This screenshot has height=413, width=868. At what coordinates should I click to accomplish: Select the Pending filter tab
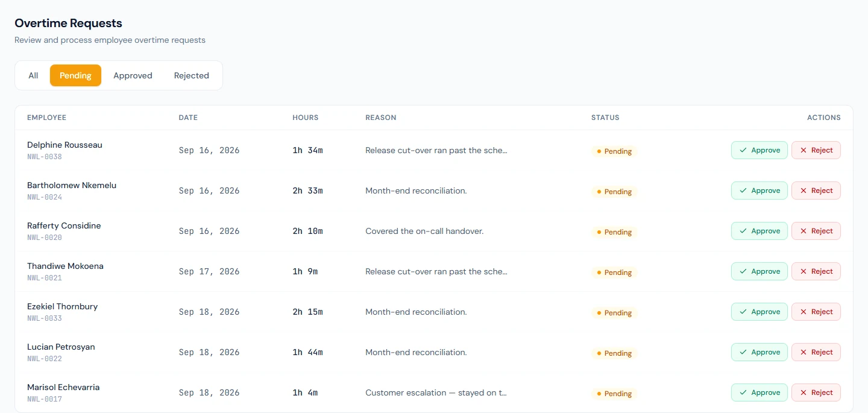click(x=75, y=75)
